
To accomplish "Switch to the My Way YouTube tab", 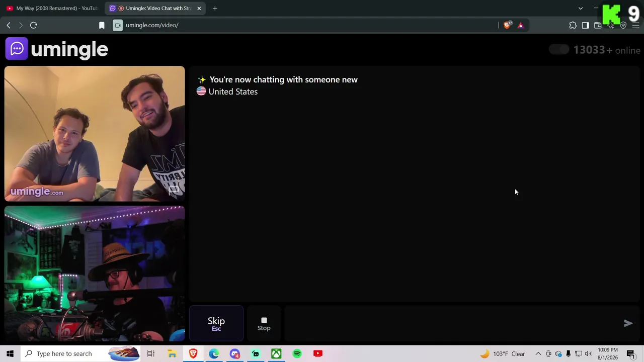I will 52,8.
